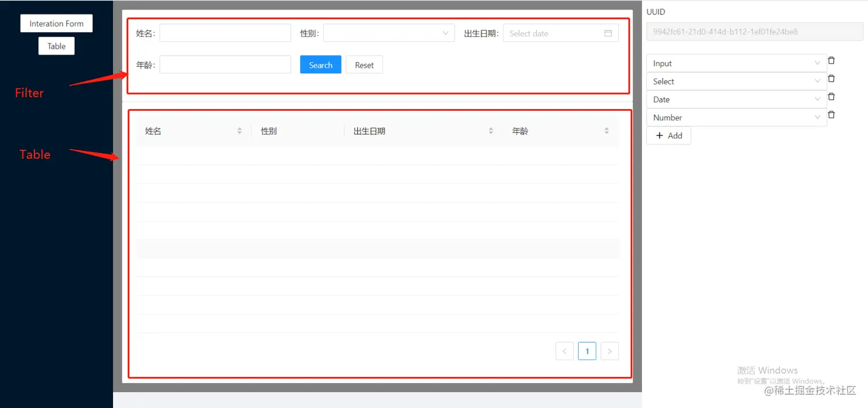The width and height of the screenshot is (868, 408).
Task: Click the UUID value field
Action: pyautogui.click(x=755, y=32)
